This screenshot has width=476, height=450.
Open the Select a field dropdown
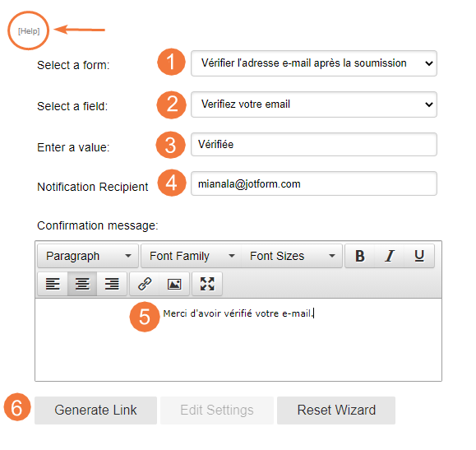pyautogui.click(x=314, y=104)
